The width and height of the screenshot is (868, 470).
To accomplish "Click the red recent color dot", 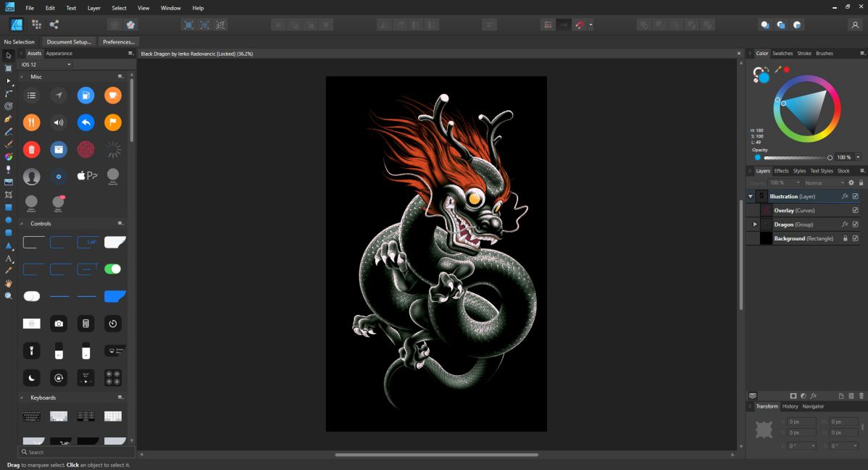I will tap(787, 70).
